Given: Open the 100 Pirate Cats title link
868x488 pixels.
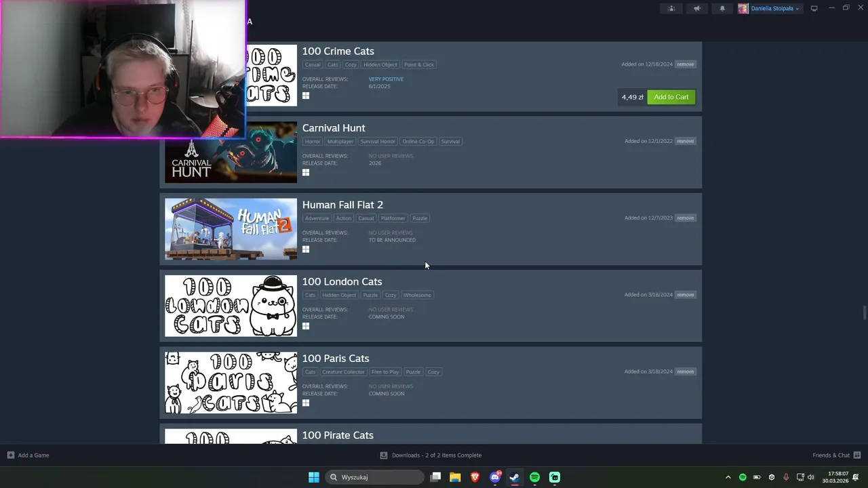Looking at the screenshot, I should 338,435.
